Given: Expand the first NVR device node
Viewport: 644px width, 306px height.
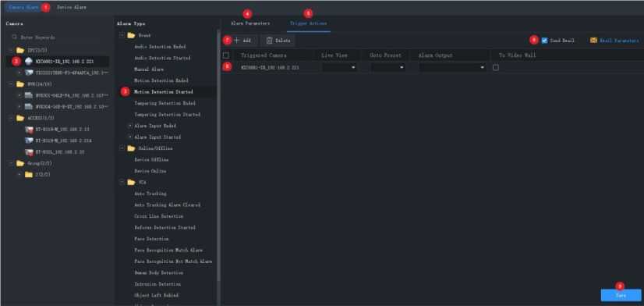Looking at the screenshot, I should pyautogui.click(x=19, y=95).
